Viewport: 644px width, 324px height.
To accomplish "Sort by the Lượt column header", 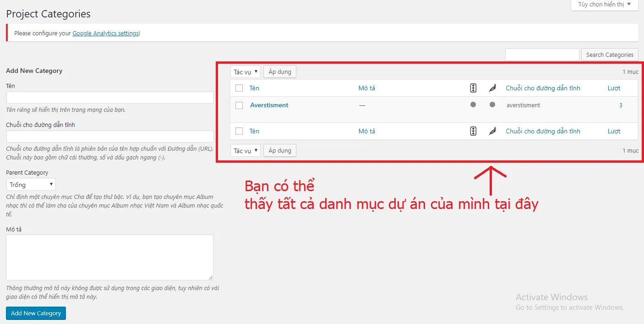I will coord(614,88).
